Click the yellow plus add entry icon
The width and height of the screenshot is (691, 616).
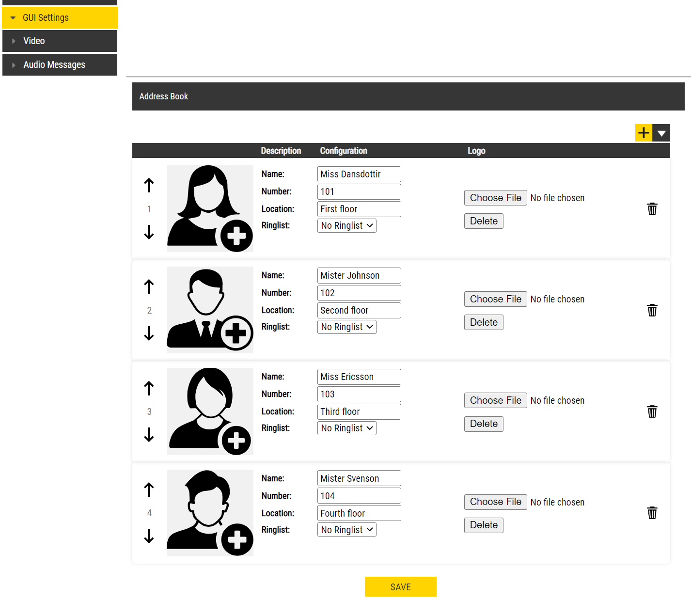[644, 133]
